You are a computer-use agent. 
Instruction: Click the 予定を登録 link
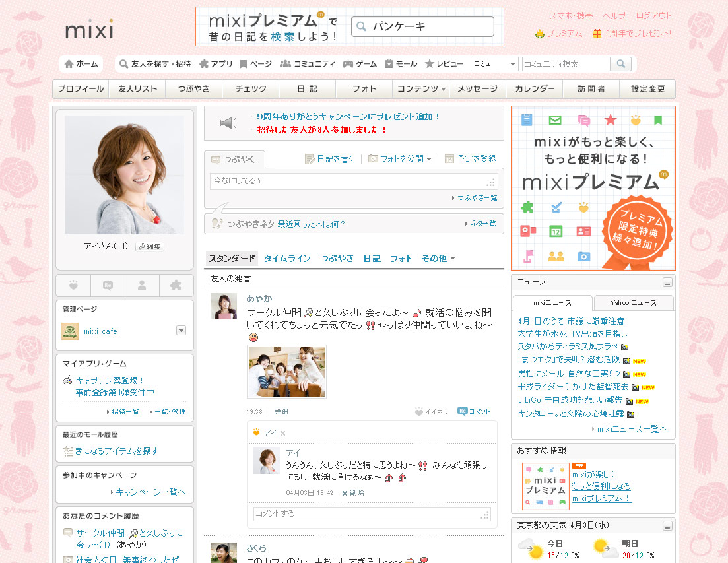(471, 159)
